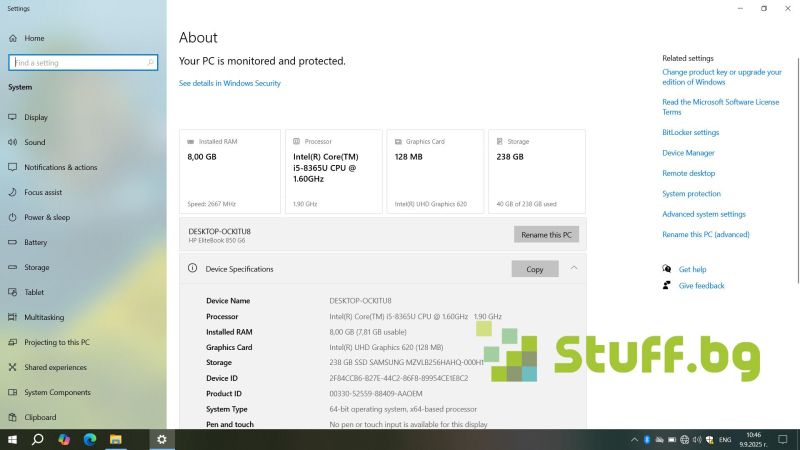The height and width of the screenshot is (450, 800).
Task: Open Display settings in the sidebar
Action: [x=35, y=117]
